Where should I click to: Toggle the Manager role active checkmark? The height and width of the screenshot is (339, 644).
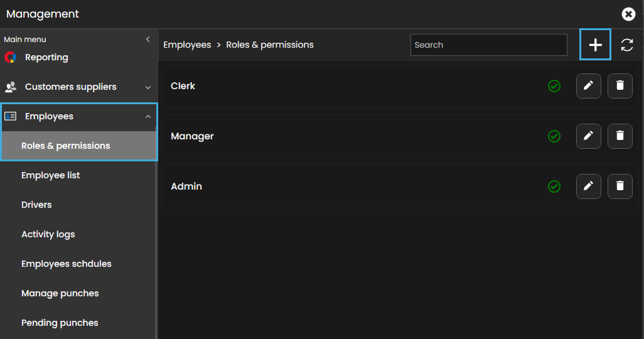[x=554, y=136]
